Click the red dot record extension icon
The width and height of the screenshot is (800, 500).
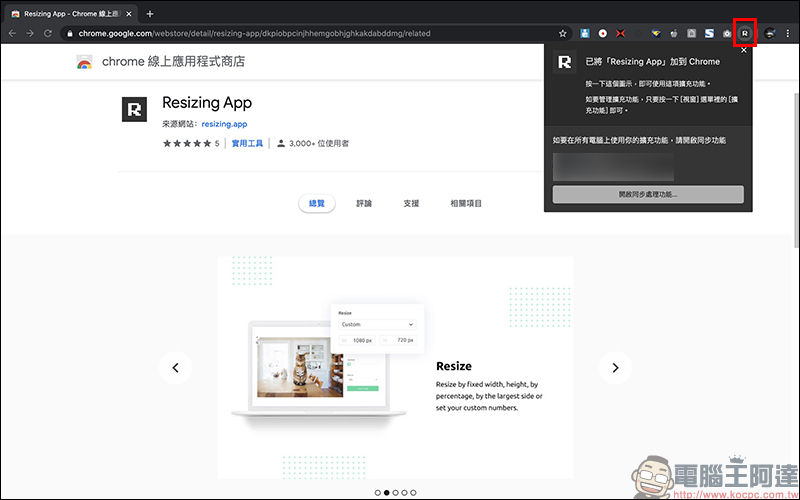click(x=603, y=34)
